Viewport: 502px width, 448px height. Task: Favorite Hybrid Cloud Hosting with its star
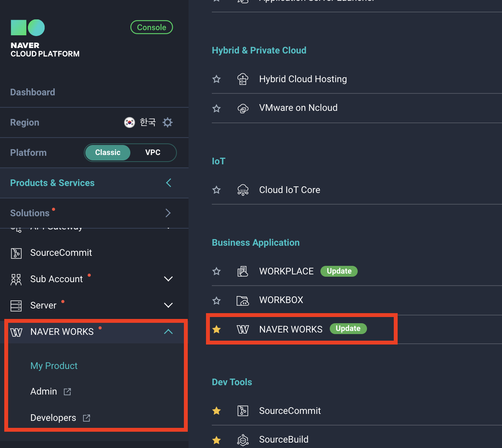[x=216, y=79]
